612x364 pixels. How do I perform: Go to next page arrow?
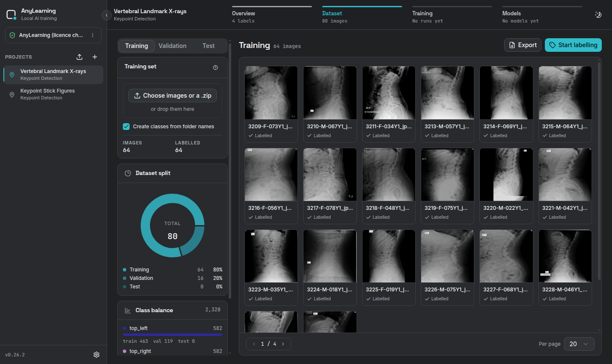(x=283, y=344)
